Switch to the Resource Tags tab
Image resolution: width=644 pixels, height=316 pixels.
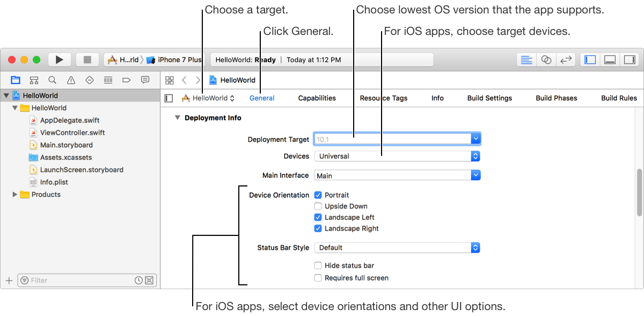(384, 98)
